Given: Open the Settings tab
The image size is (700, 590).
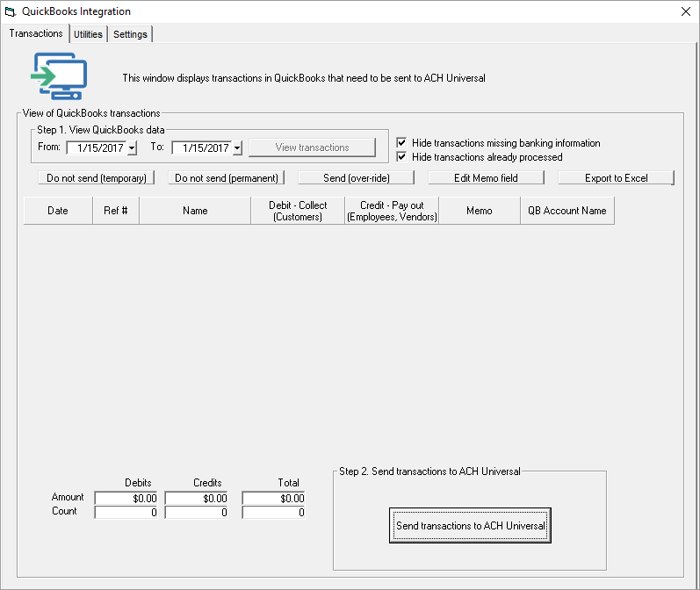Looking at the screenshot, I should pyautogui.click(x=130, y=34).
